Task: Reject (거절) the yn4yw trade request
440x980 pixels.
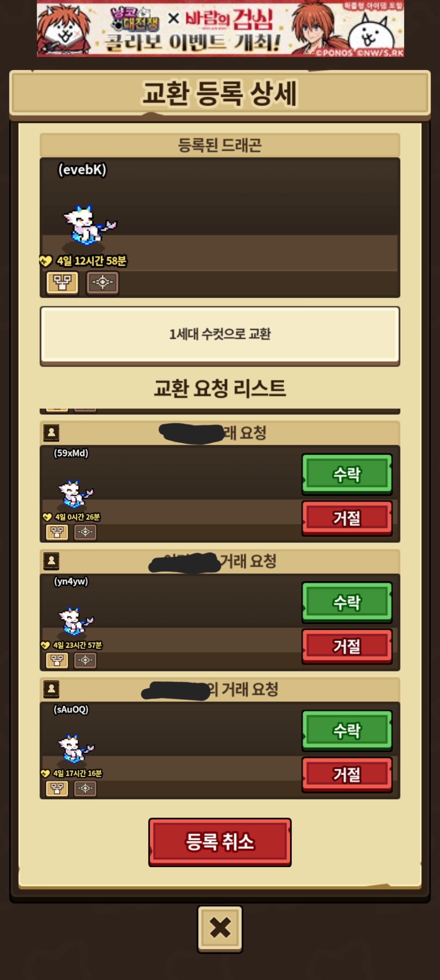Action: pyautogui.click(x=347, y=646)
